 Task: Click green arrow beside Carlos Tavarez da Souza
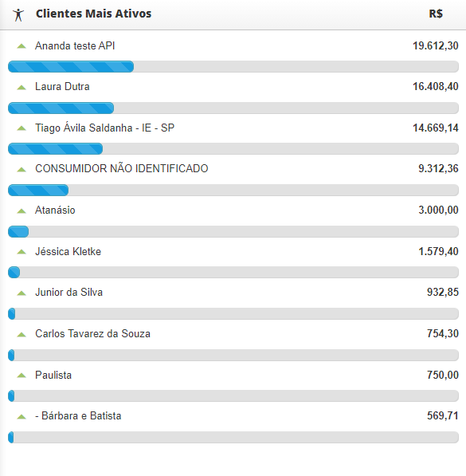tap(22, 335)
